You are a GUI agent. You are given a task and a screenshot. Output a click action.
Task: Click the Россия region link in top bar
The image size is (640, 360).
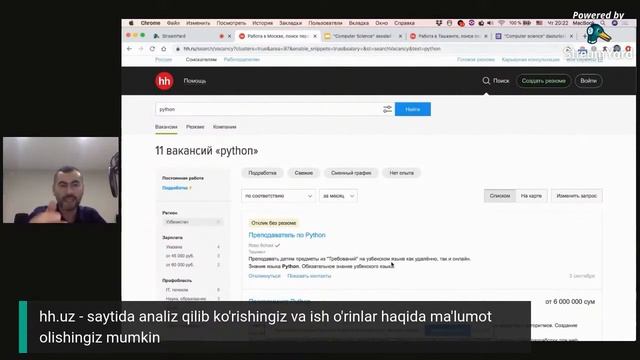click(164, 60)
